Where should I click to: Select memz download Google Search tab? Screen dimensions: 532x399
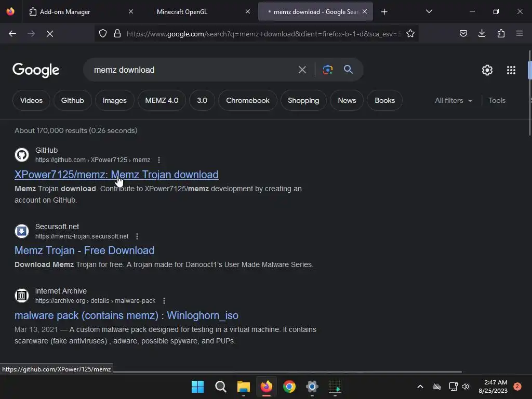tap(315, 11)
